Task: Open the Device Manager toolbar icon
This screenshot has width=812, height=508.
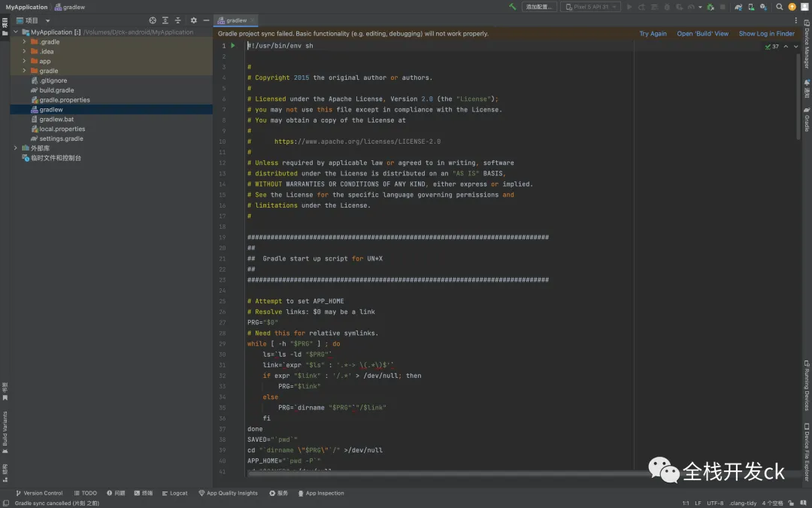Action: coord(751,7)
